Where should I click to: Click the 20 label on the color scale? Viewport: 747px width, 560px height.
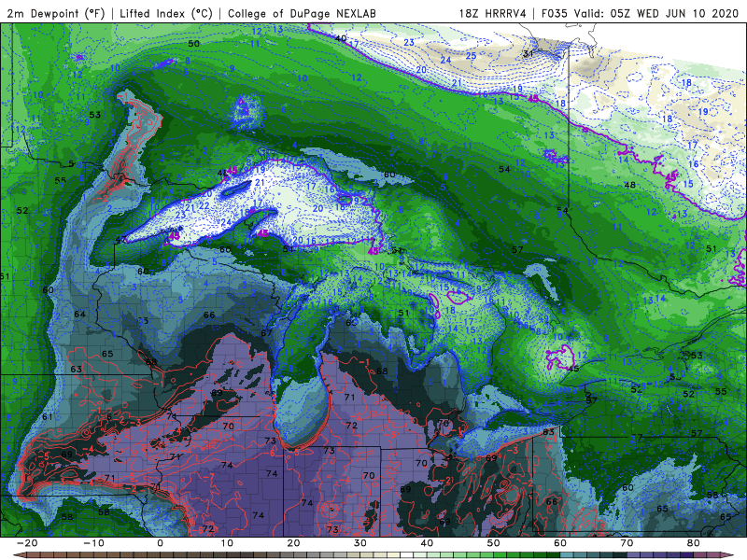[x=293, y=543]
